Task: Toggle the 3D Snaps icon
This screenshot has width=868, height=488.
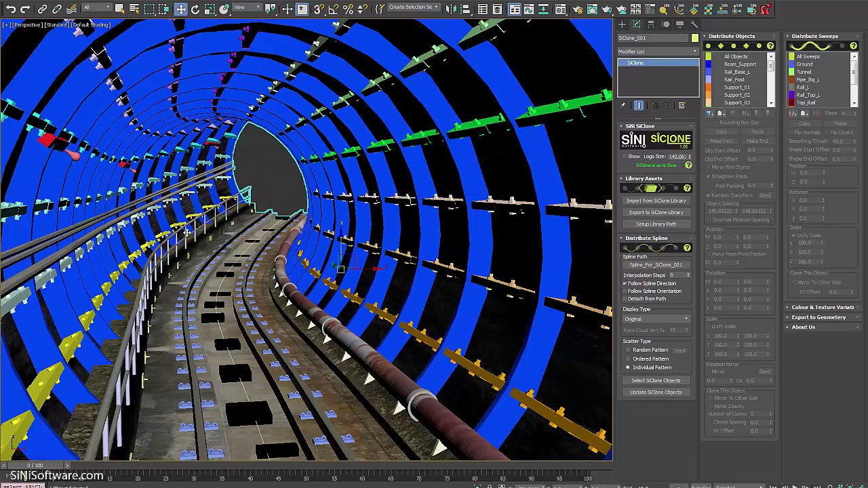Action: [x=319, y=9]
